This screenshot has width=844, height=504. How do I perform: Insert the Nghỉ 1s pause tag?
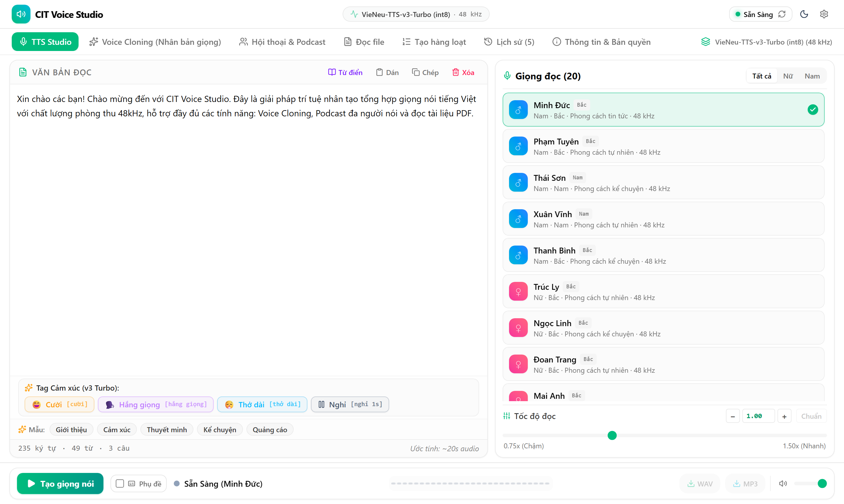(350, 404)
